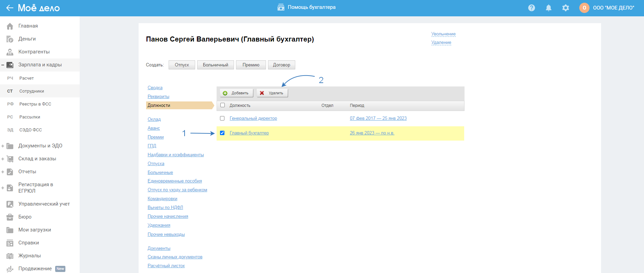Image resolution: width=644 pixels, height=273 pixels.
Task: Click the СТ badge next to Сотрудники
Action: coord(10,91)
